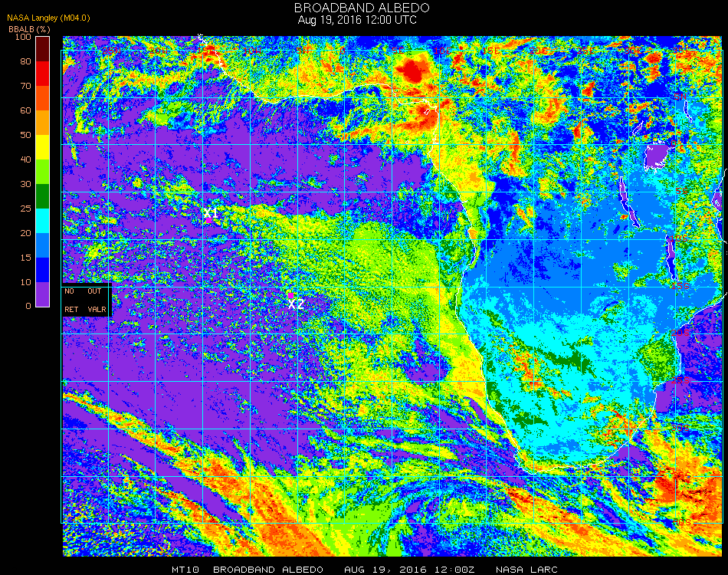Click the white X2 label
The image size is (728, 575).
coord(296,304)
